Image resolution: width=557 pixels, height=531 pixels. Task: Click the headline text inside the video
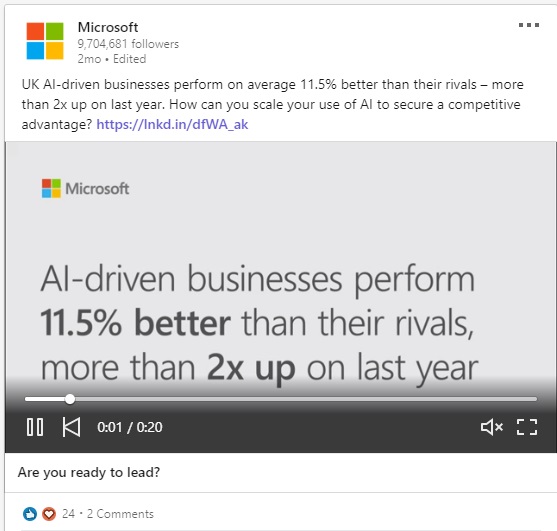[x=259, y=323]
